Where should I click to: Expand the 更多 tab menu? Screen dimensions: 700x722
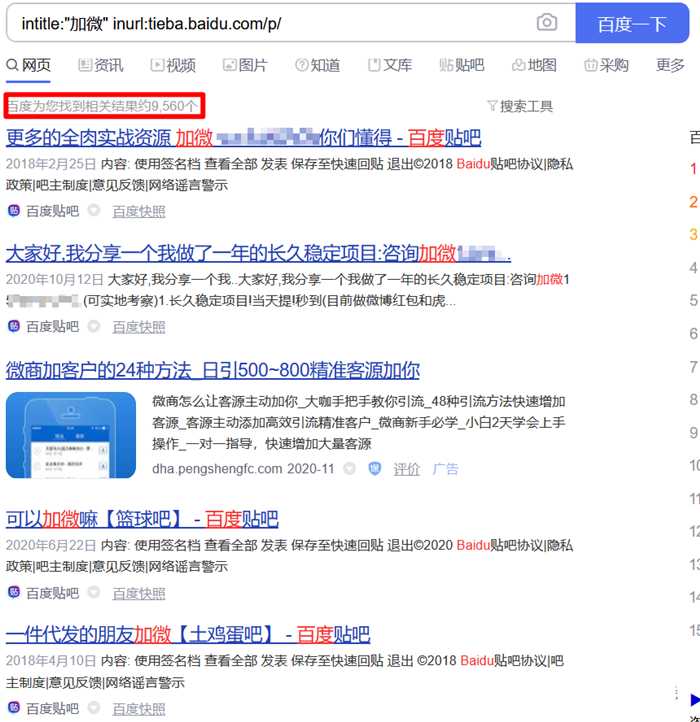(670, 65)
